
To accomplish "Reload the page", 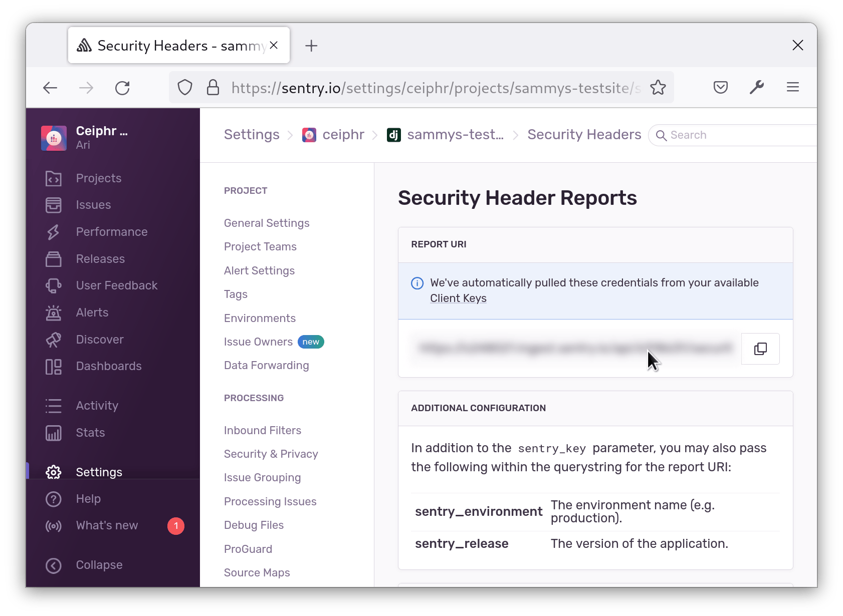I will tap(122, 88).
